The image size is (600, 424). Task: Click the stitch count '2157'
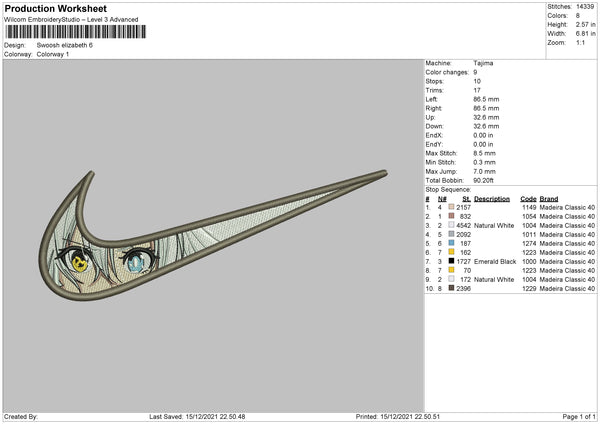(463, 207)
